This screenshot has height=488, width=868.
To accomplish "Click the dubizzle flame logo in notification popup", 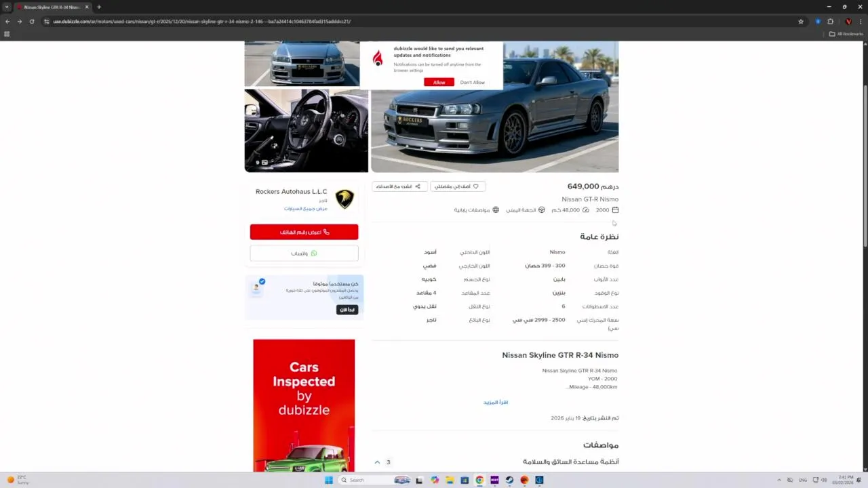I will click(x=378, y=58).
